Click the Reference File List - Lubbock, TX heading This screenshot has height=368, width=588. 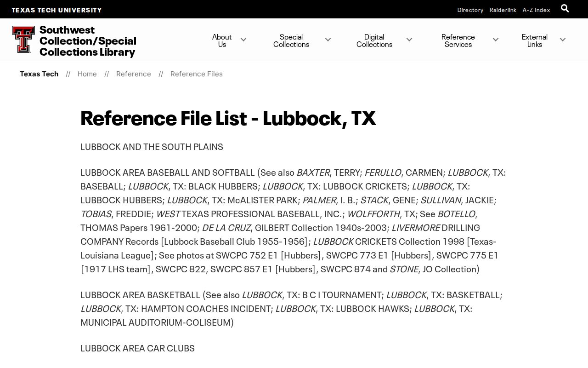(228, 118)
